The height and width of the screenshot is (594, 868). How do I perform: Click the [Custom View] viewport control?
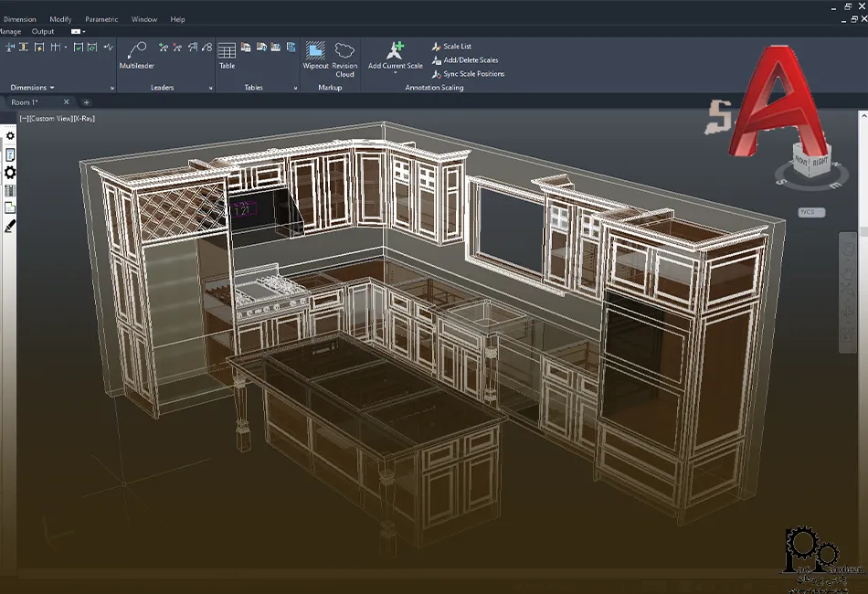(50, 119)
